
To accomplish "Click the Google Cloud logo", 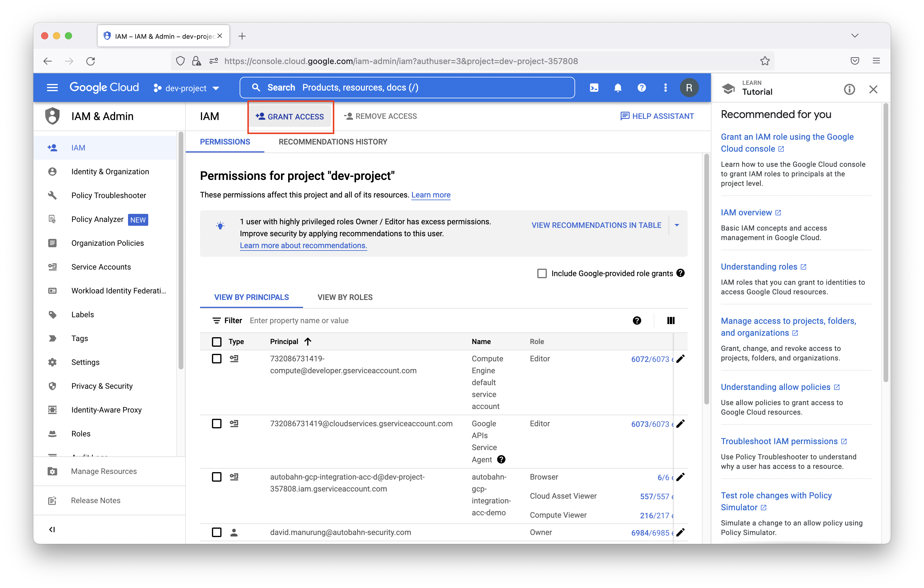I will [104, 88].
